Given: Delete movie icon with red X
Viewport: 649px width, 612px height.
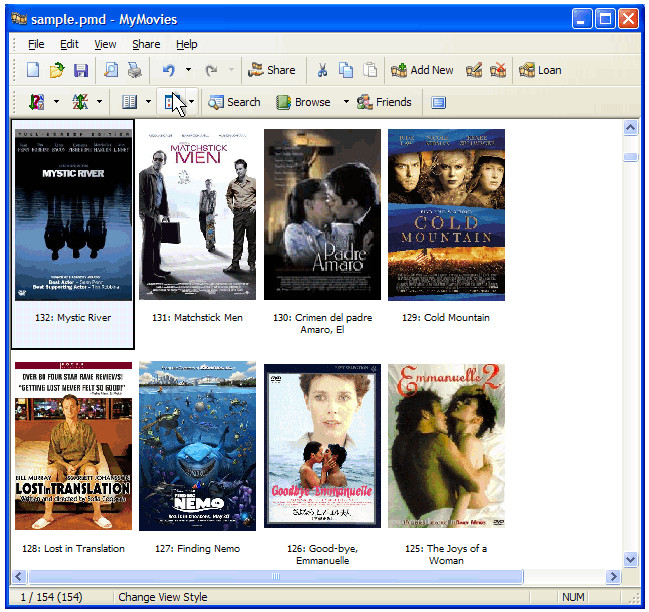Looking at the screenshot, I should [498, 70].
